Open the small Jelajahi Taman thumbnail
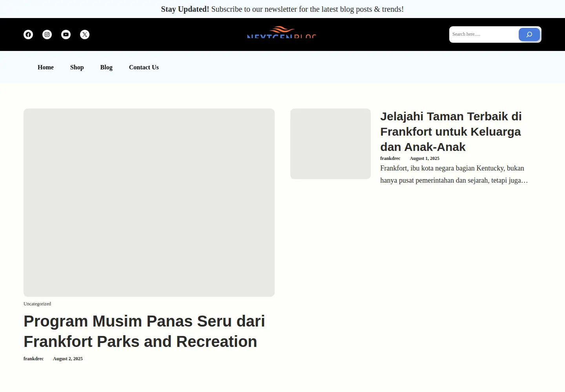 pyautogui.click(x=330, y=144)
